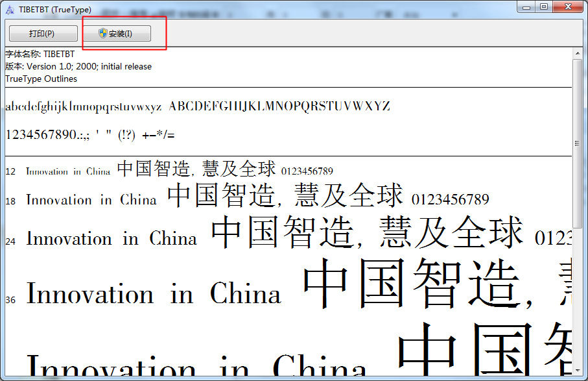This screenshot has height=381, width=588.
Task: Click the digits and punctuation sample '1234567890'
Action: pos(90,134)
